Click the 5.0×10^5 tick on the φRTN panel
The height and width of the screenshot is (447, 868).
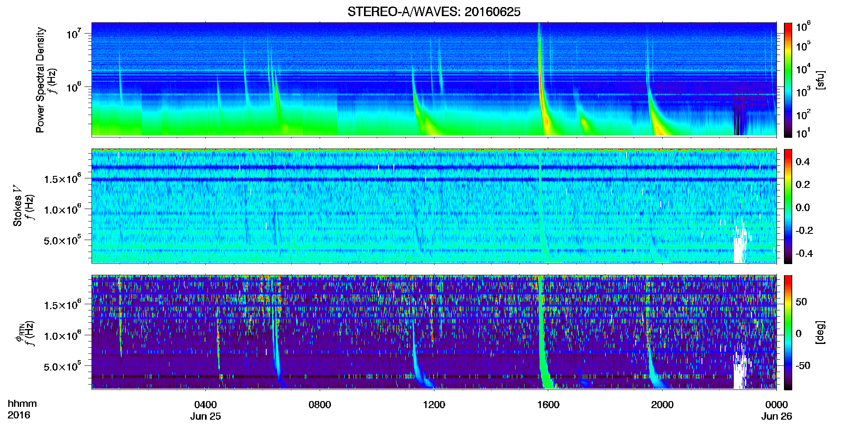[63, 366]
